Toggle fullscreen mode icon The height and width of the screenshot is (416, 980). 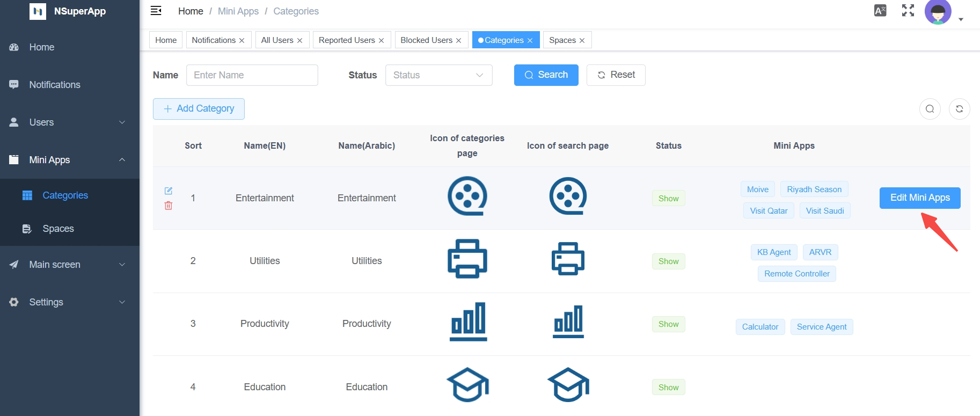(908, 11)
